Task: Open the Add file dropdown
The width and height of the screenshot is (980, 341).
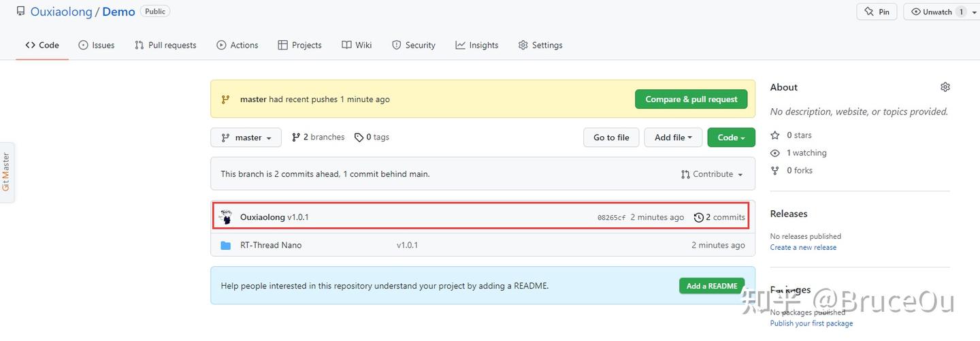Action: (673, 137)
